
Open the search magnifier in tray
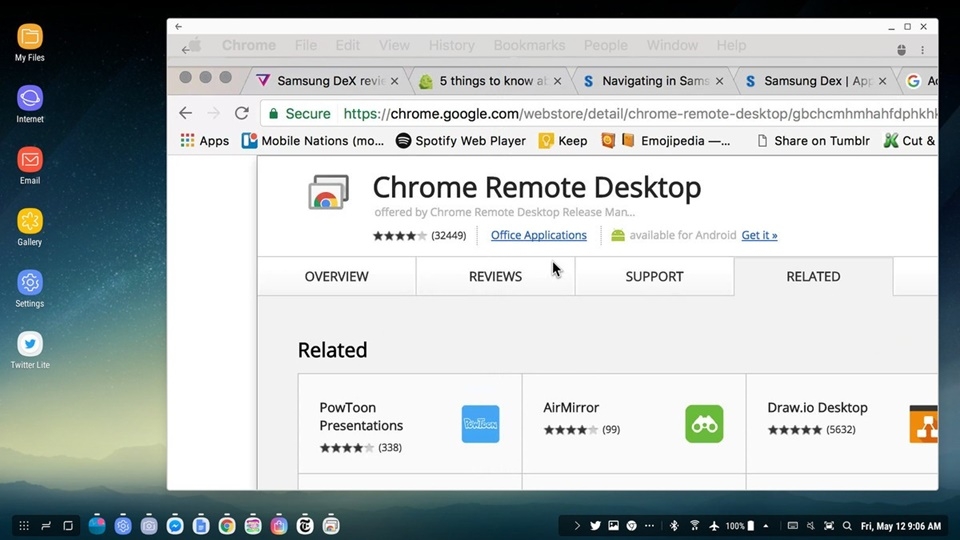pos(847,525)
